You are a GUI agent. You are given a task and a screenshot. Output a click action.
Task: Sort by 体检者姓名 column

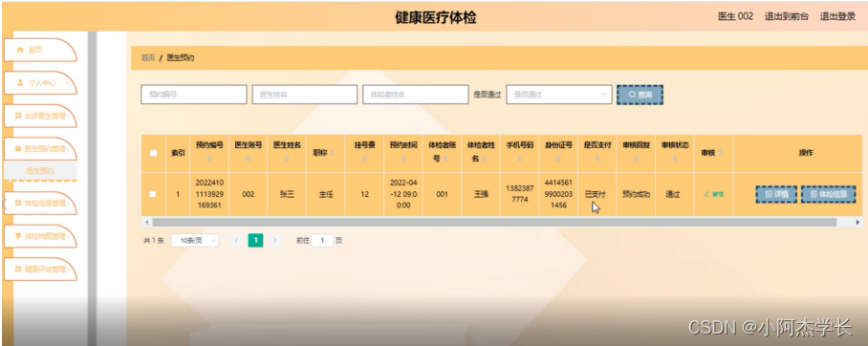[485, 159]
